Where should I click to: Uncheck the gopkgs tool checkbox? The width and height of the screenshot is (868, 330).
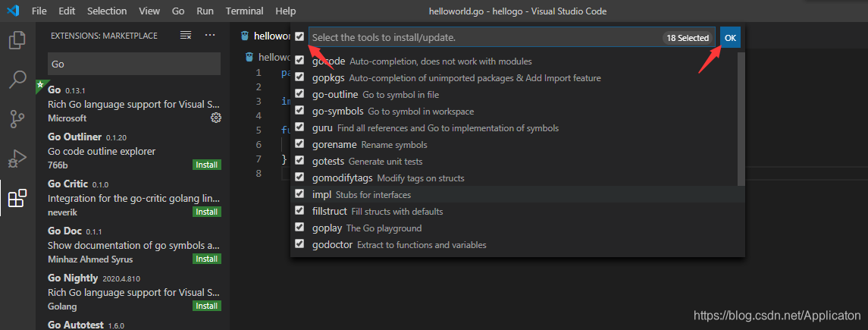pyautogui.click(x=299, y=77)
